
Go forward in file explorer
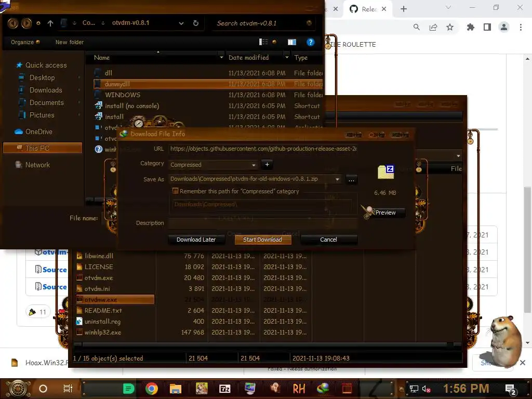(x=26, y=23)
